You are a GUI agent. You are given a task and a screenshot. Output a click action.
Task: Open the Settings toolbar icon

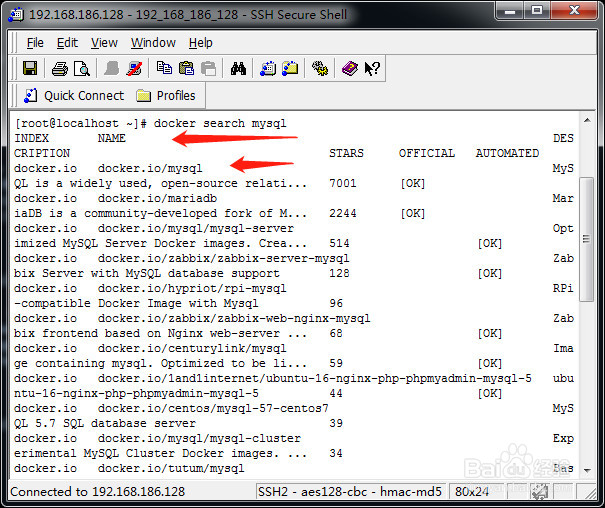(x=320, y=69)
